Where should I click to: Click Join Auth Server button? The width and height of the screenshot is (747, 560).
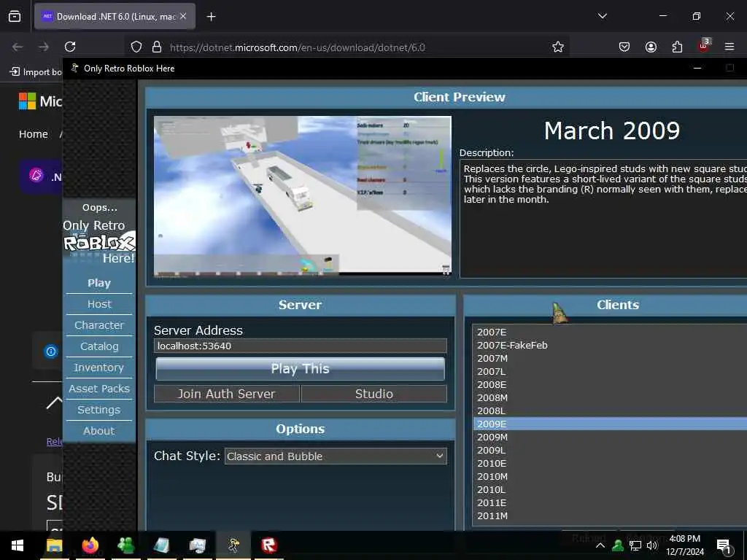[x=226, y=394]
